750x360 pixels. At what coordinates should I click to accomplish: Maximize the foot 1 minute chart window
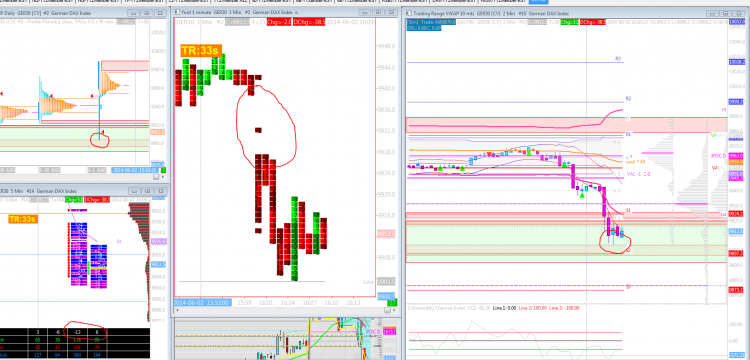(x=379, y=13)
